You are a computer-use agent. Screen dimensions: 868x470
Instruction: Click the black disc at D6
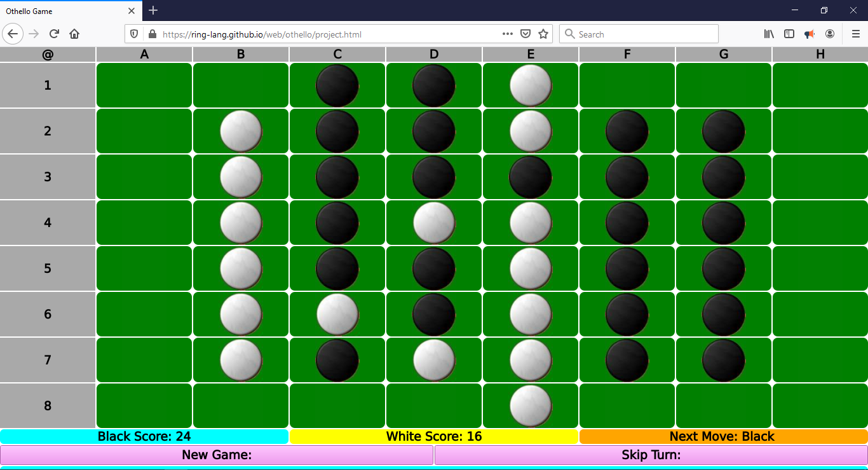pos(433,314)
